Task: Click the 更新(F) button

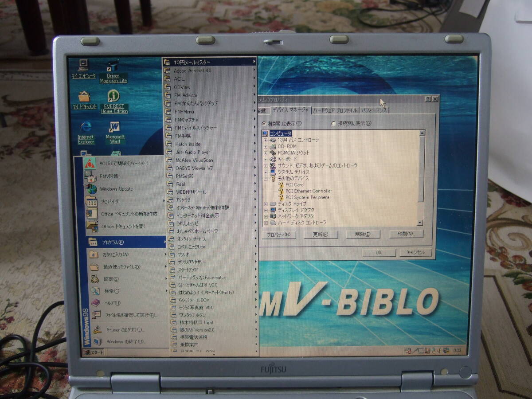Action: click(321, 235)
